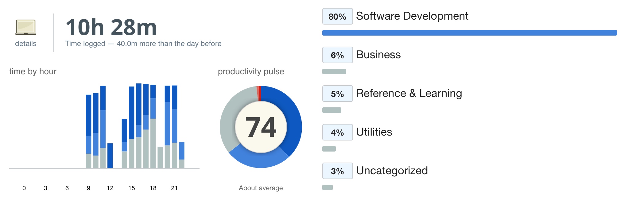Open the Utilities category link
Screen dimensions: 644x200
pyautogui.click(x=374, y=132)
